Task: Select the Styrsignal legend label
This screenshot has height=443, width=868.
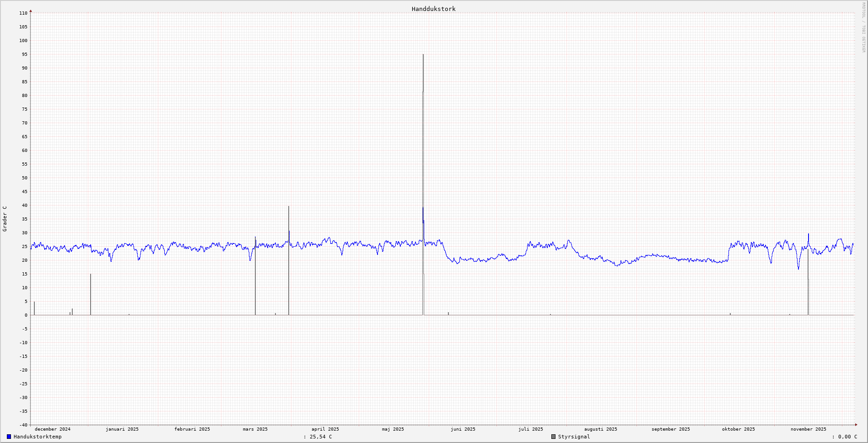Action: click(574, 437)
